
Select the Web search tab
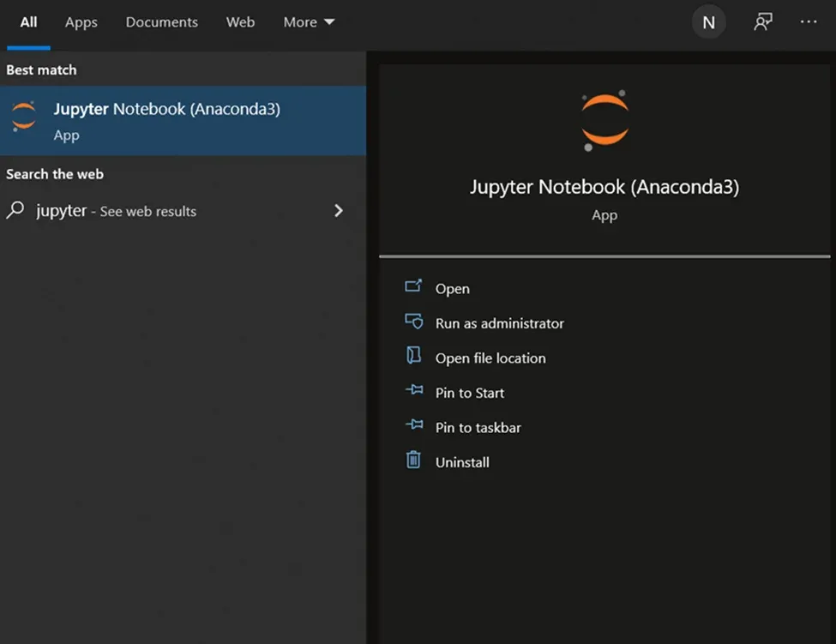pos(240,22)
